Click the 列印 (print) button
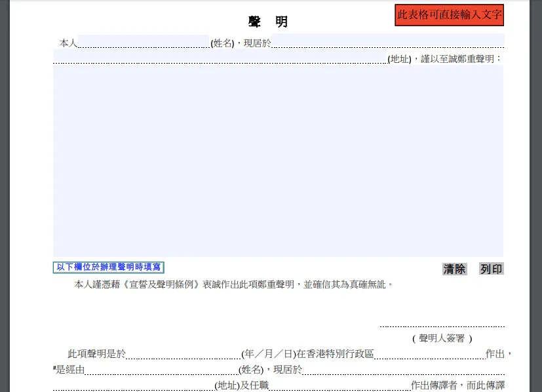Image resolution: width=542 pixels, height=392 pixels. coord(491,269)
